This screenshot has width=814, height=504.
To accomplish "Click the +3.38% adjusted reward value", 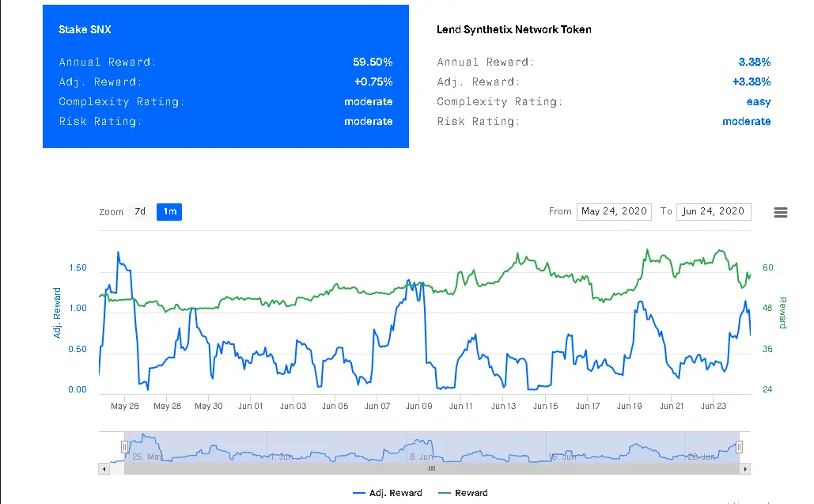I will [752, 82].
